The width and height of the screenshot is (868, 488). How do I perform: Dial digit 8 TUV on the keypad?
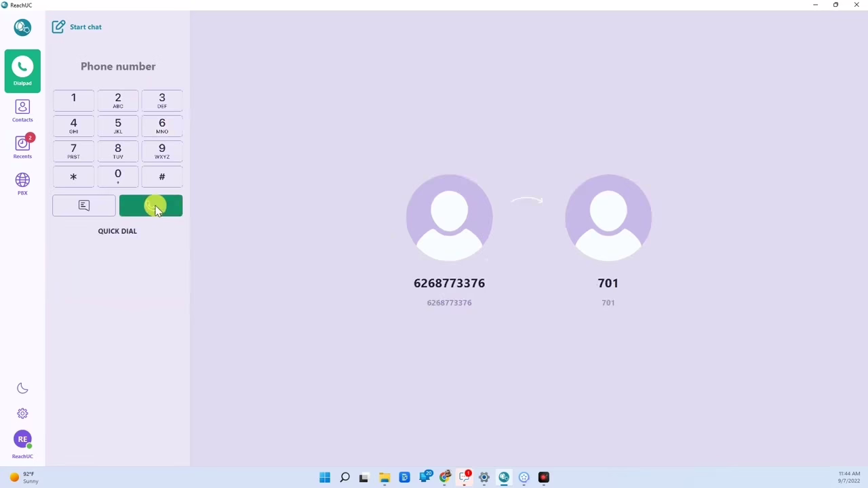117,150
